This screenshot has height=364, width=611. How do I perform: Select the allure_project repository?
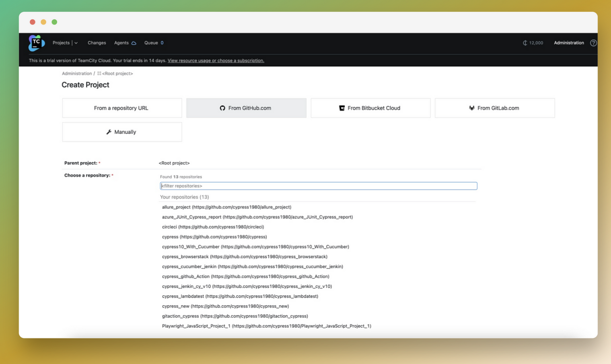coord(226,207)
